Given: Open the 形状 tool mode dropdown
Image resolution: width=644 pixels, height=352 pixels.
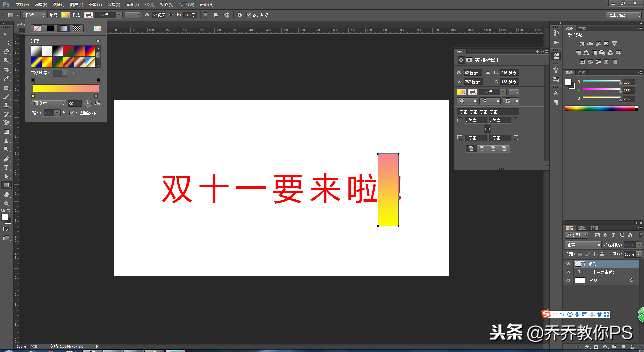Looking at the screenshot, I should tap(35, 15).
